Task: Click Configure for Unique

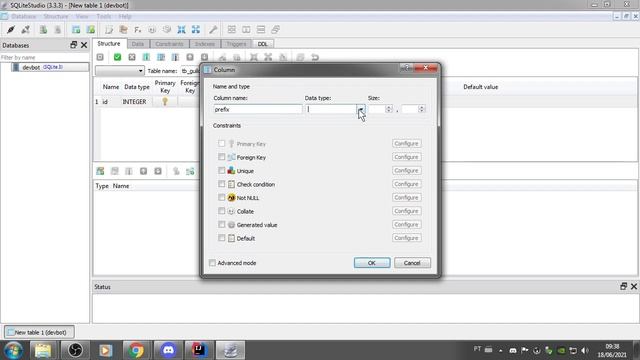Action: (x=407, y=170)
